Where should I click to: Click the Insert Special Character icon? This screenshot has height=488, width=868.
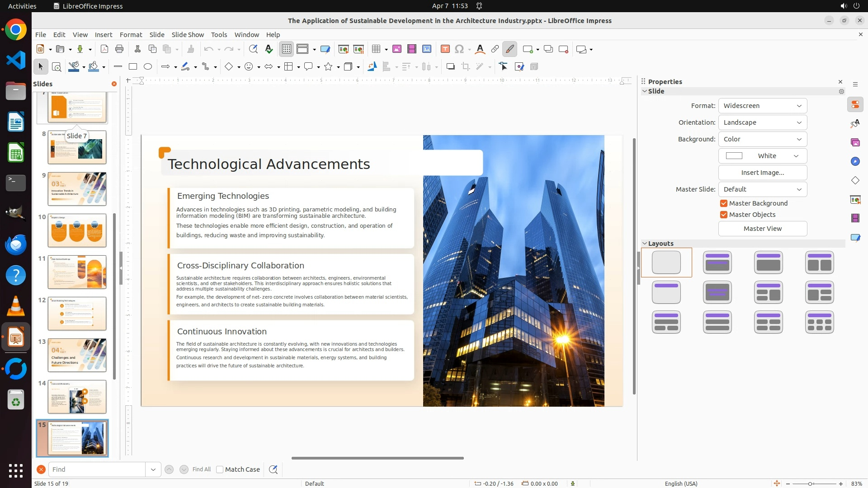pyautogui.click(x=459, y=49)
